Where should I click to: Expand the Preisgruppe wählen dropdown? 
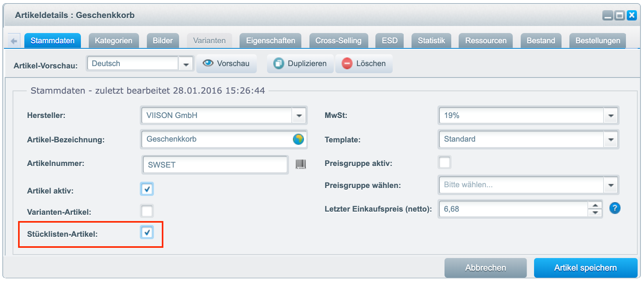point(611,185)
